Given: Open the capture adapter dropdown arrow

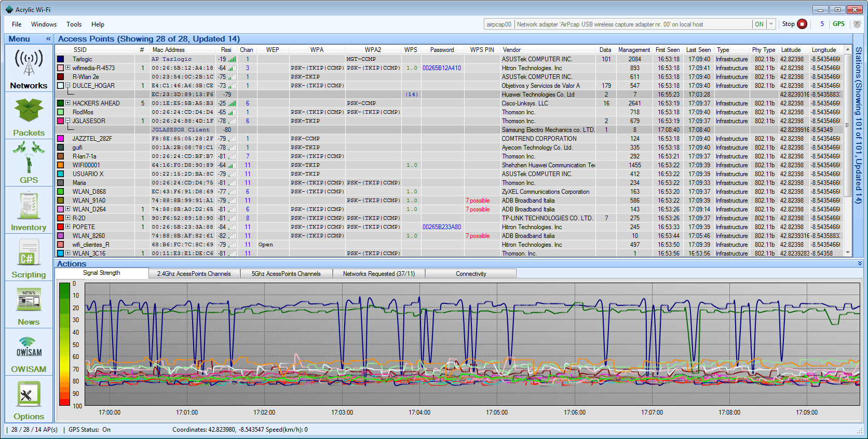Looking at the screenshot, I should click(x=771, y=24).
